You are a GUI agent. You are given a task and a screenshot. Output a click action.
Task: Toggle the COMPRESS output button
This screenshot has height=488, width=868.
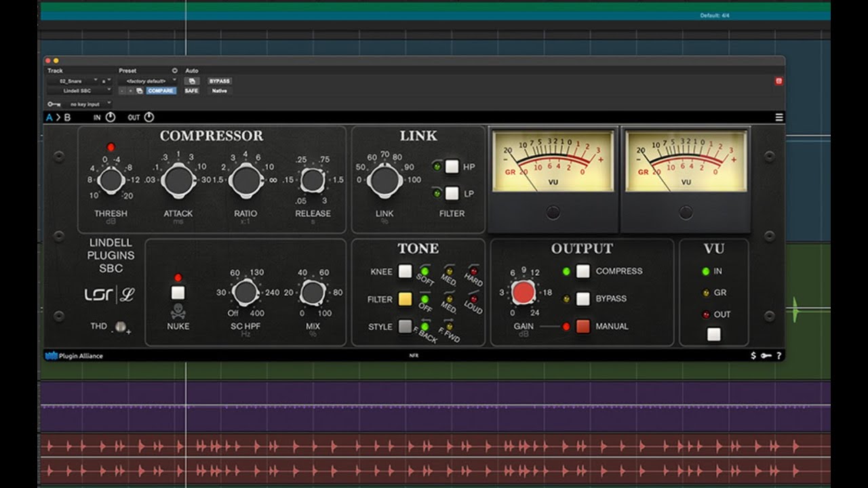pyautogui.click(x=583, y=271)
